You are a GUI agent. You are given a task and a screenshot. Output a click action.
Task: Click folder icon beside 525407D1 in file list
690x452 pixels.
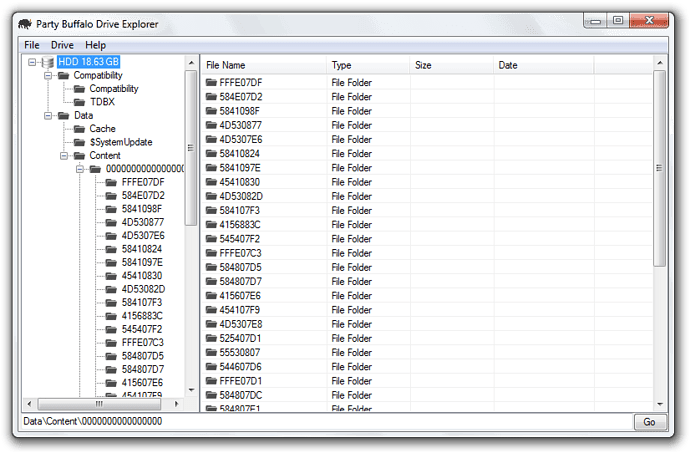(x=211, y=338)
